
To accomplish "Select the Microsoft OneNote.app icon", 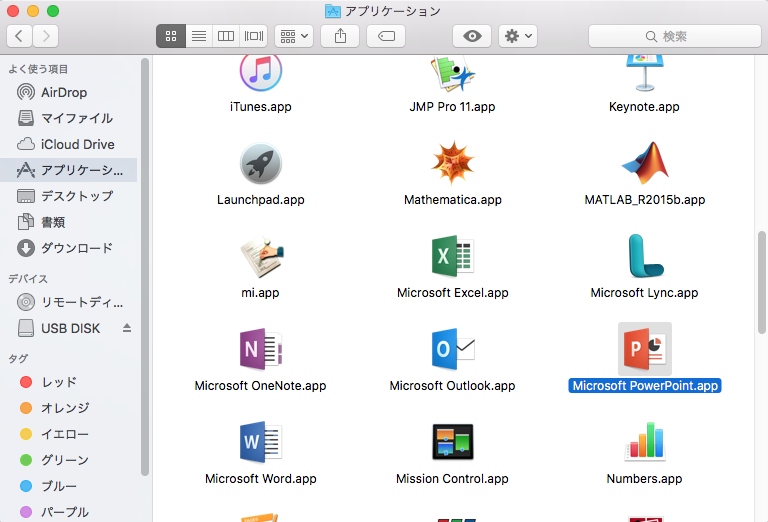I will coord(261,349).
